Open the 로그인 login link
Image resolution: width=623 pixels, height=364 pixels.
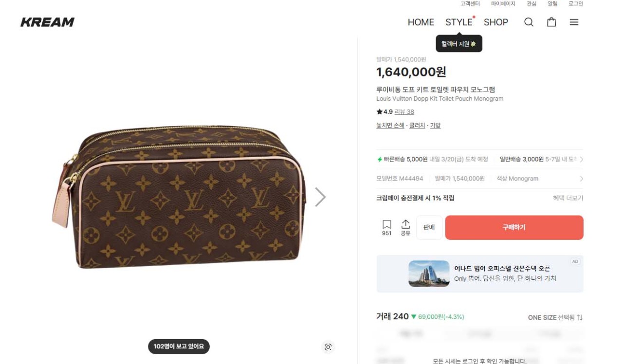coord(576,4)
